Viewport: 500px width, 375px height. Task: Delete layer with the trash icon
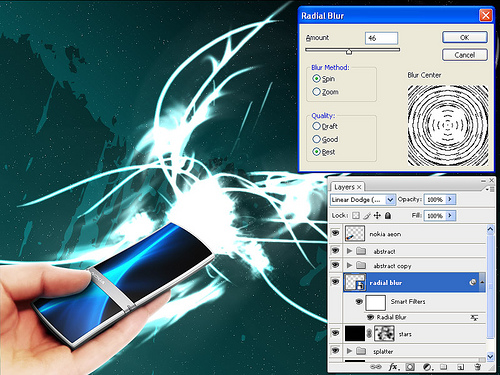tap(477, 367)
